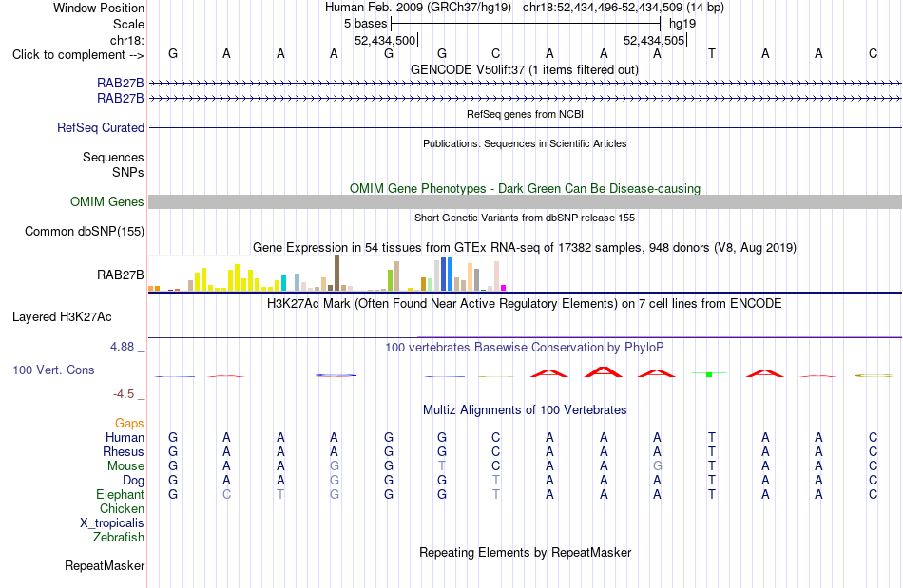Select the Rhesus species label
The image size is (903, 588).
[124, 451]
